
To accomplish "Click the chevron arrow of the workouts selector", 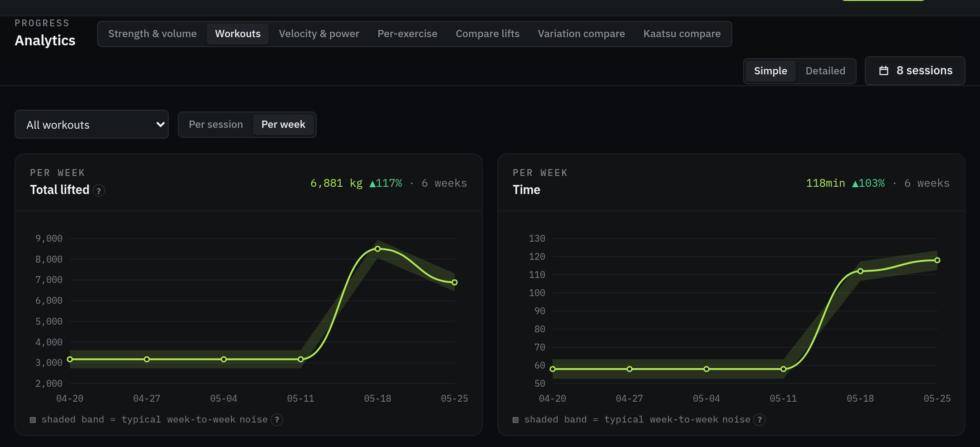I will point(160,125).
